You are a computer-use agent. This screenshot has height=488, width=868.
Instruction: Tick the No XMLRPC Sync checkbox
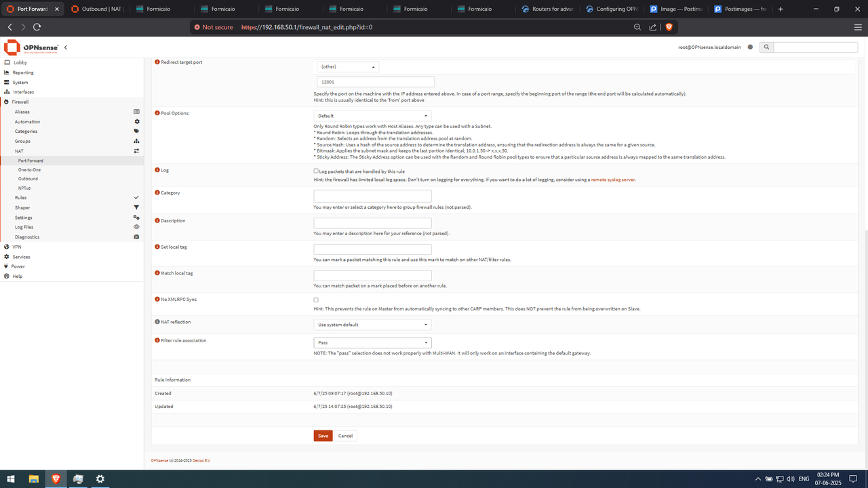[316, 300]
